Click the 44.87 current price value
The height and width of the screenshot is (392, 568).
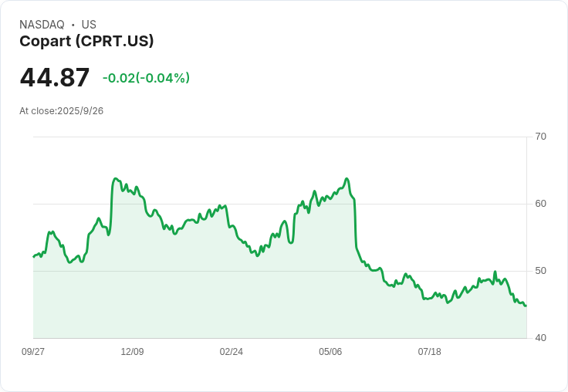tap(55, 77)
